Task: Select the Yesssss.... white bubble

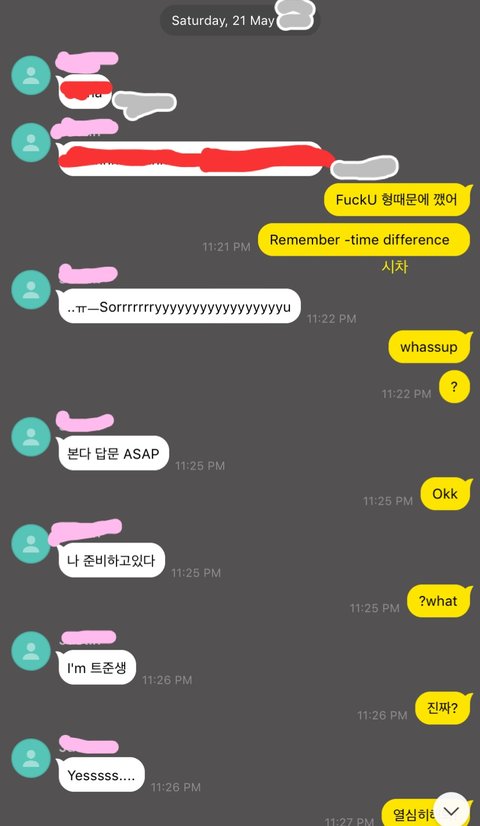Action: [101, 775]
